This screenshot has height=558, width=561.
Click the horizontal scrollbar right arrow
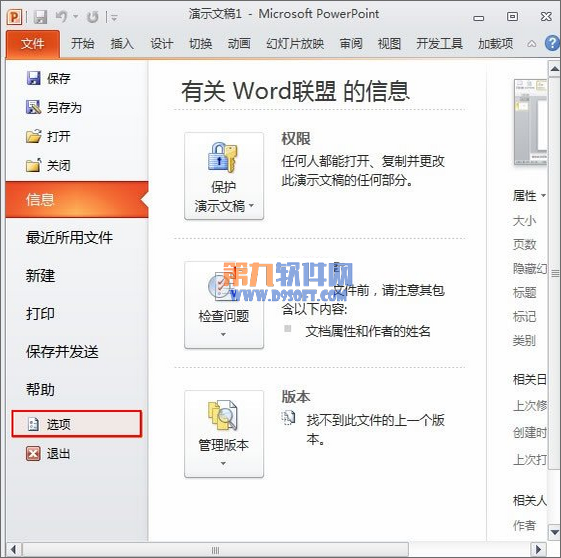[538, 549]
